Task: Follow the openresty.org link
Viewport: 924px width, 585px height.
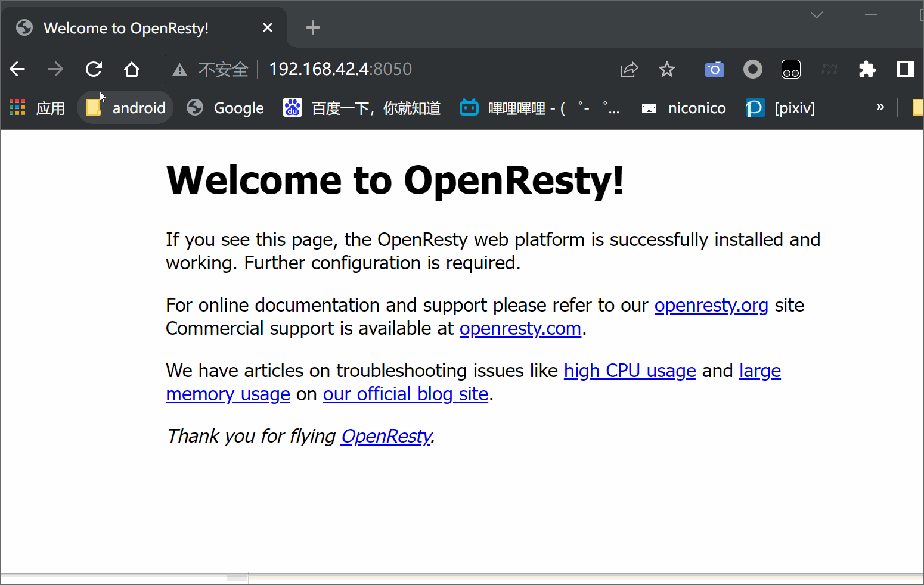Action: pos(711,306)
